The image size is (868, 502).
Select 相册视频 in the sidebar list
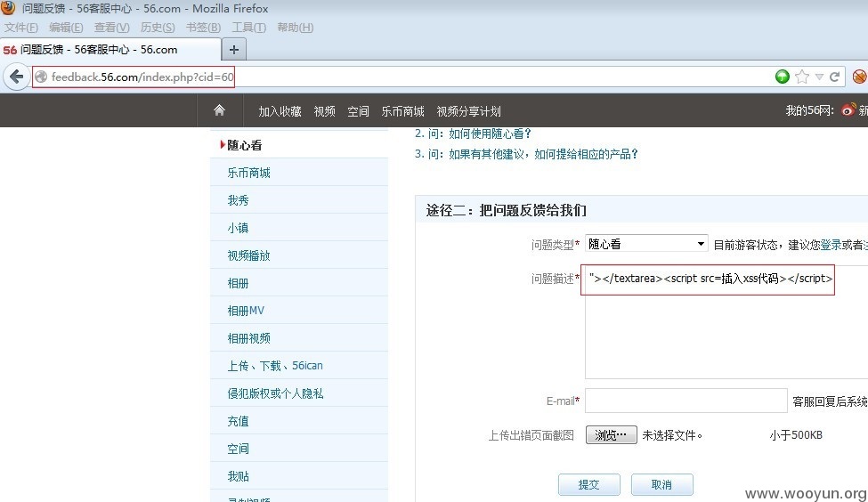(x=299, y=338)
